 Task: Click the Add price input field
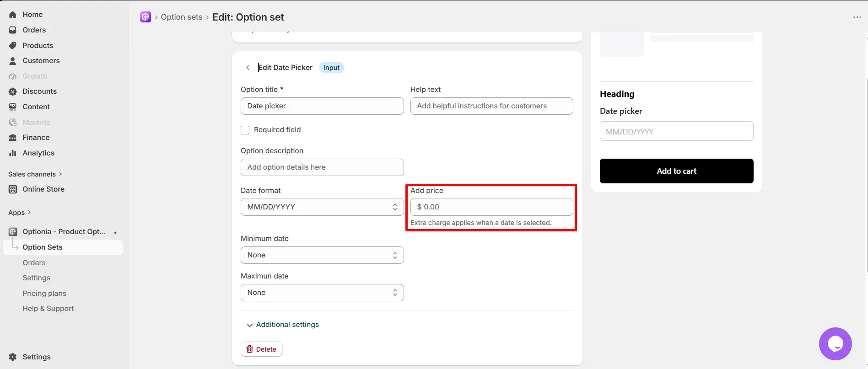(x=491, y=207)
